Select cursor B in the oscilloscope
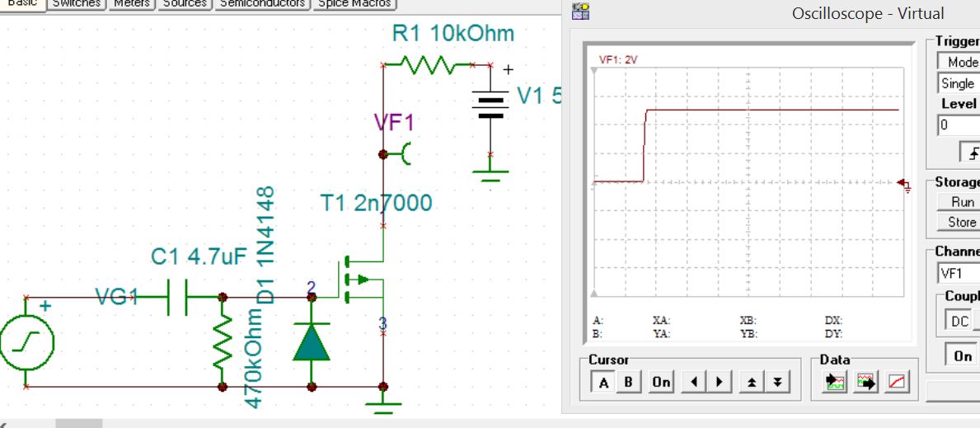Screen dimensions: 980x428 (x=629, y=382)
